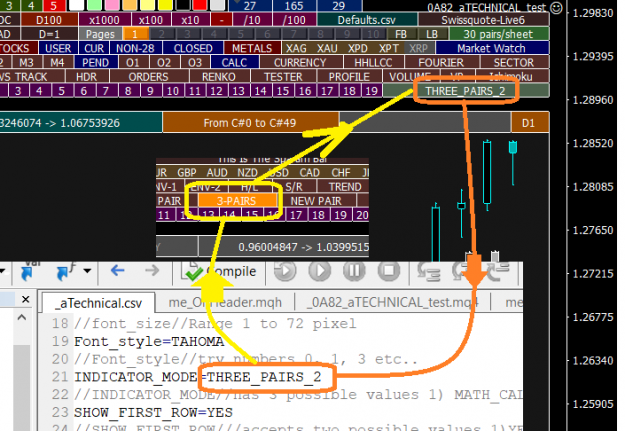The image size is (625, 431).
Task: Click the smiley face icon beside the EA name
Action: (x=556, y=7)
